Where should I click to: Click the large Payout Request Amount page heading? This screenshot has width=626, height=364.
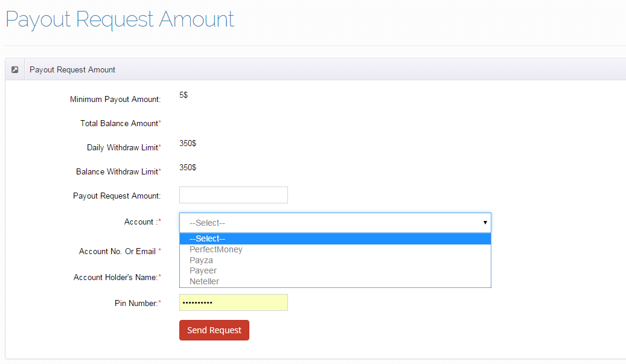(x=120, y=19)
